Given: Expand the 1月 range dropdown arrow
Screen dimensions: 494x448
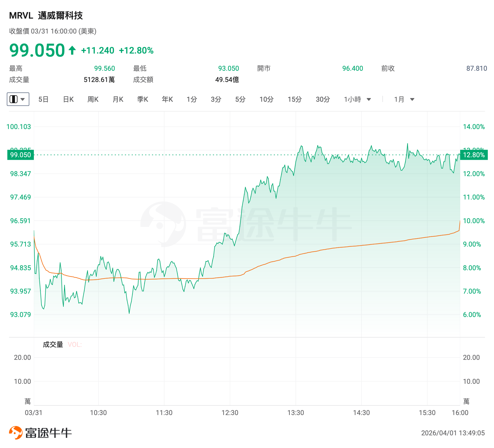Looking at the screenshot, I should click(x=412, y=99).
